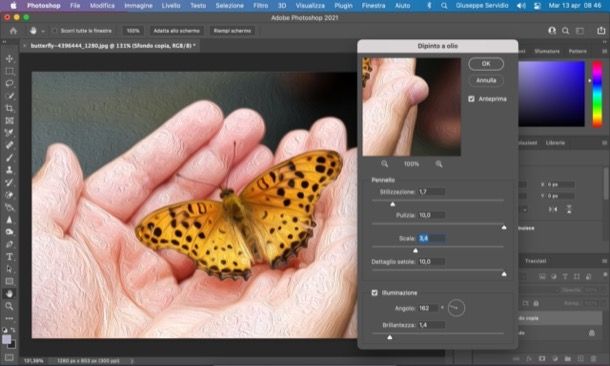The width and height of the screenshot is (610, 366).
Task: Select the Clone Stamp tool
Action: point(9,170)
